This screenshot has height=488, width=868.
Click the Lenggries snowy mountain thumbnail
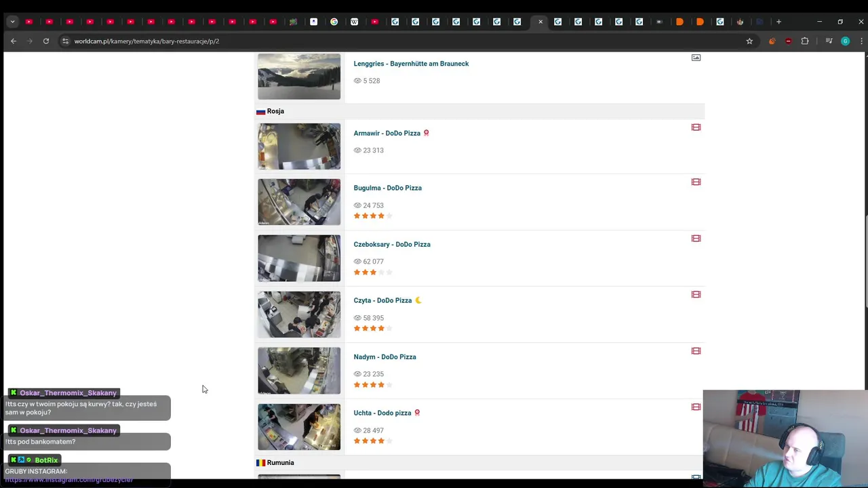coord(299,77)
